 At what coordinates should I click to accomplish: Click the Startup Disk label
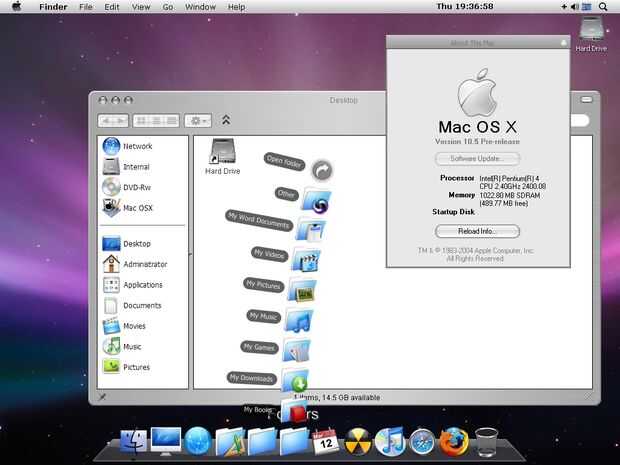coord(453,212)
